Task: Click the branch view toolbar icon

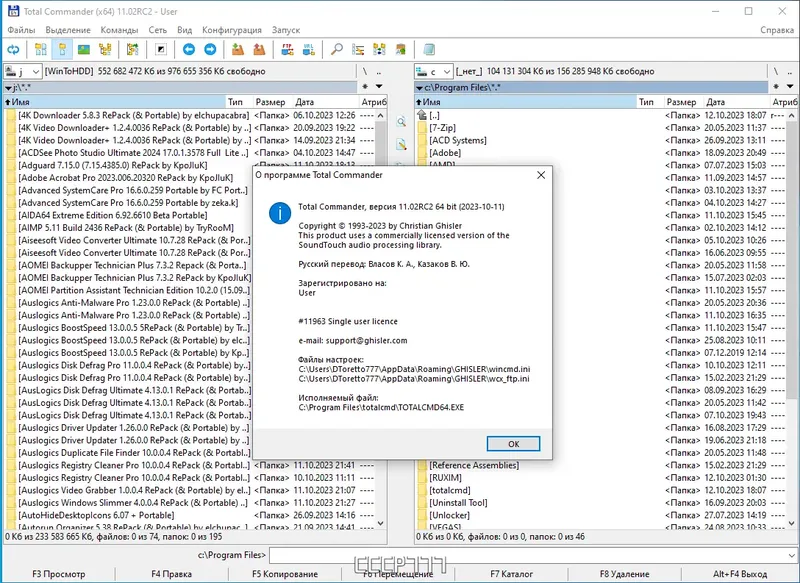Action: [133, 49]
